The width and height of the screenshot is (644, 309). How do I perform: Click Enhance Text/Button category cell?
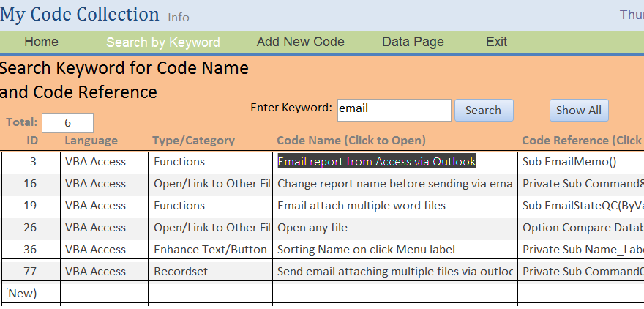click(210, 249)
